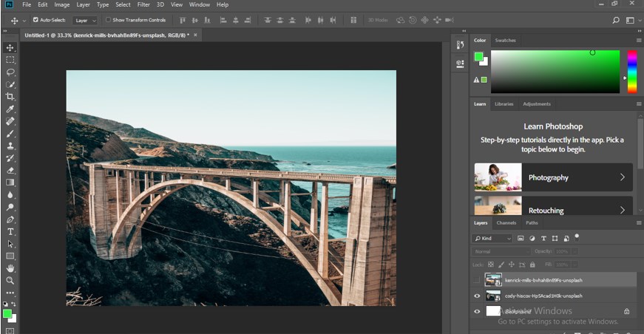Screen dimensions: 644x334
Task: Select the kenrick-mills layer thumbnail
Action: pos(492,279)
